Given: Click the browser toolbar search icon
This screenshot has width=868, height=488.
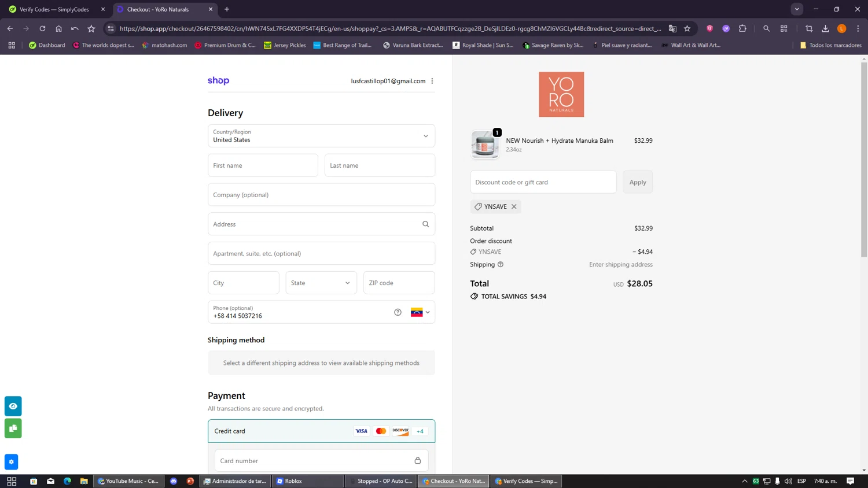Looking at the screenshot, I should point(766,28).
